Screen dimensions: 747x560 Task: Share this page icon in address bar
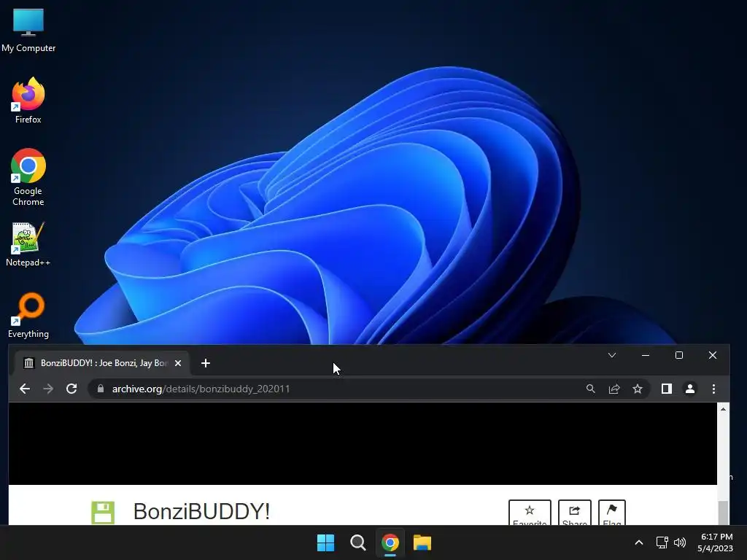[x=614, y=389]
